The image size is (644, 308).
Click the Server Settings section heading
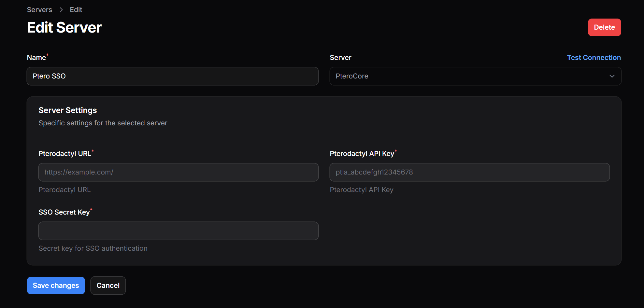pos(68,110)
